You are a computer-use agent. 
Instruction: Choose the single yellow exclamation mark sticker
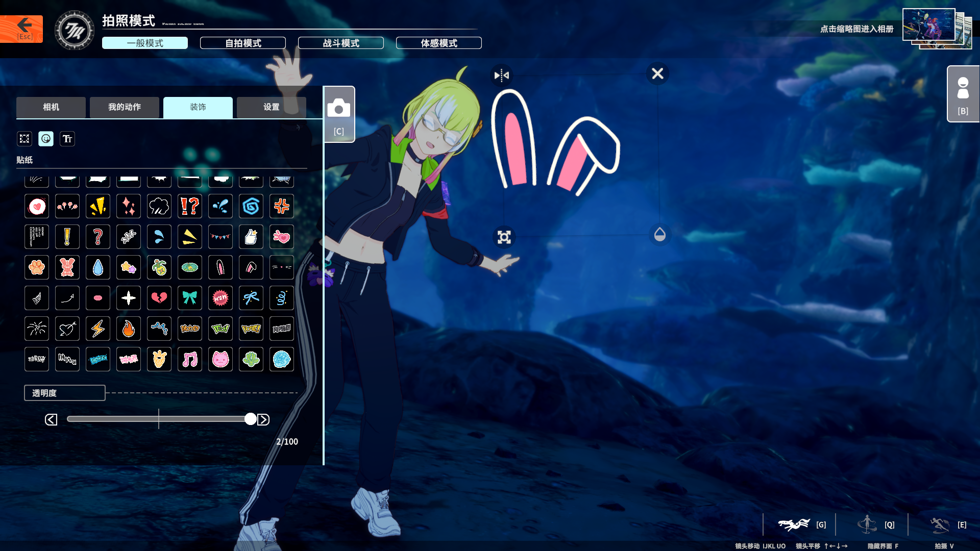[x=67, y=237]
